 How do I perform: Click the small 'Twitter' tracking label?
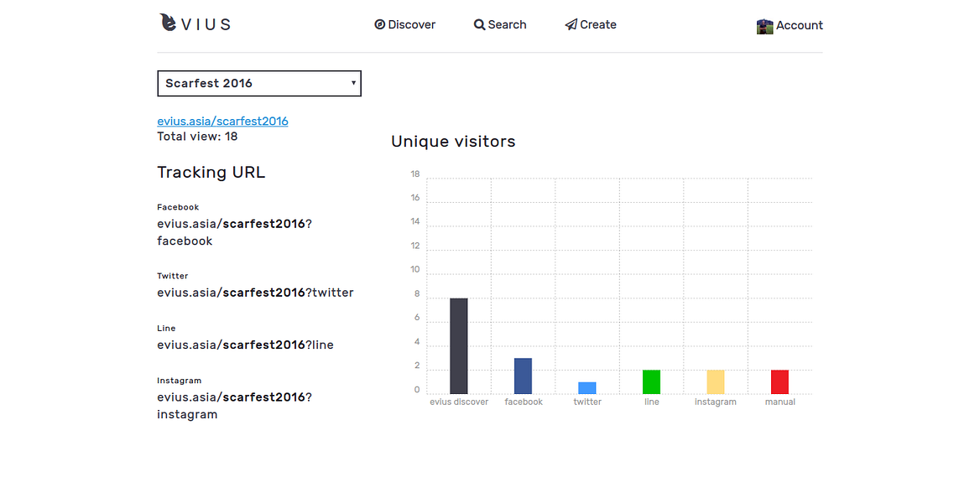(173, 276)
